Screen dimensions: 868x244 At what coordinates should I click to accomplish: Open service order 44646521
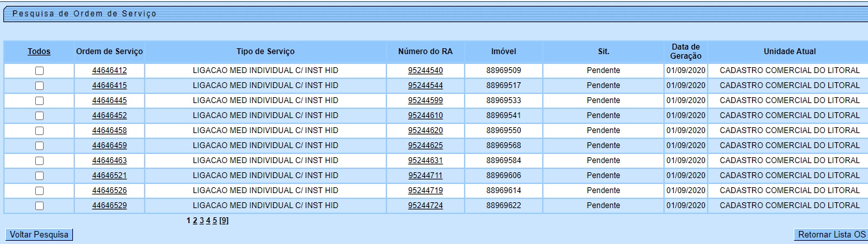coord(109,175)
